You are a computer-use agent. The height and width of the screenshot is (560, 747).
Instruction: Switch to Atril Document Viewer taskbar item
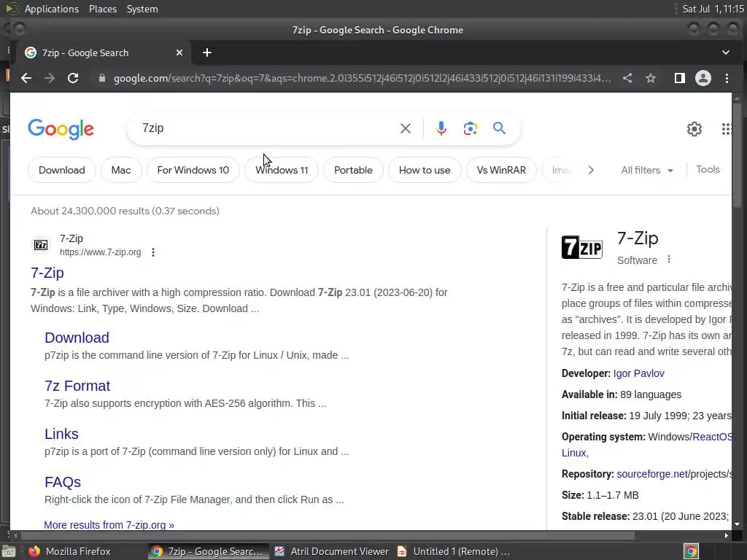[x=332, y=551]
